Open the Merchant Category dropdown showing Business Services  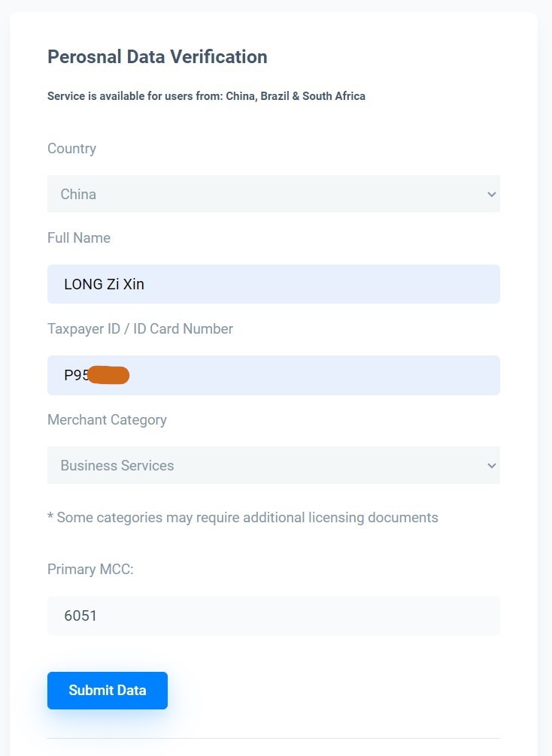[x=274, y=465]
